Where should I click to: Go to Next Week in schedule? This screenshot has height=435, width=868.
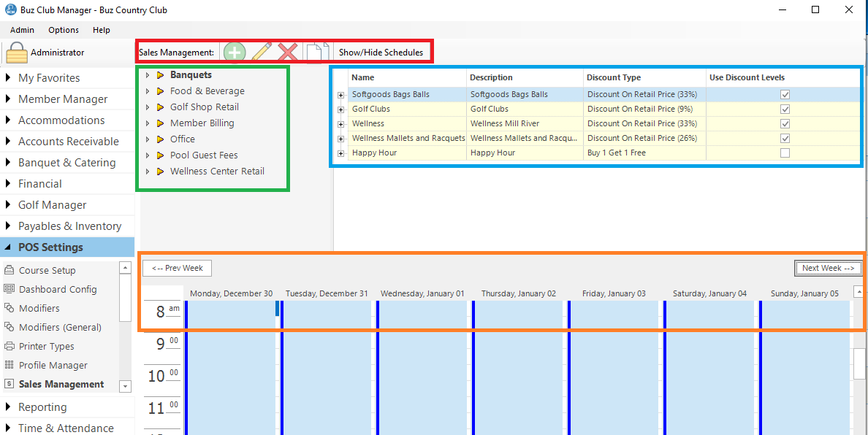[827, 268]
